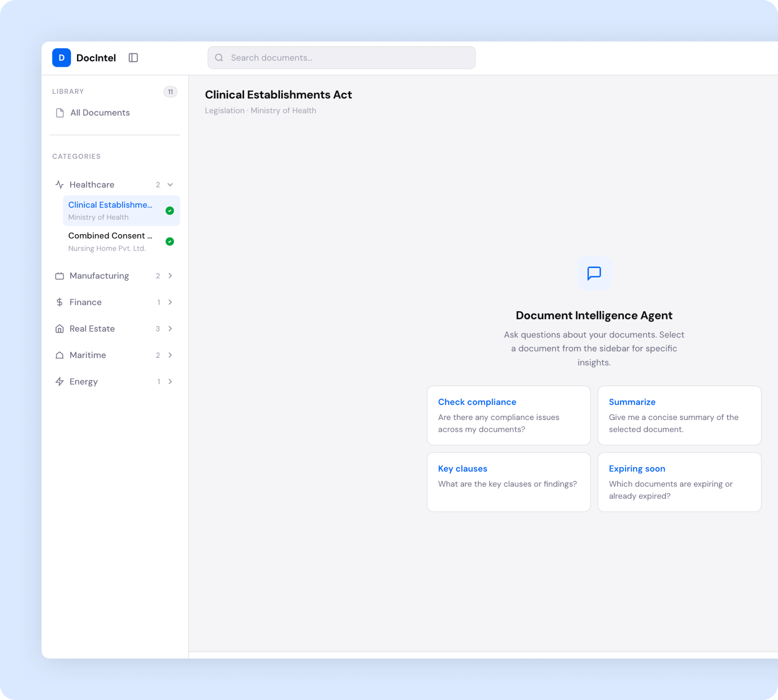Expand the Manufacturing category
The height and width of the screenshot is (700, 778).
point(170,276)
